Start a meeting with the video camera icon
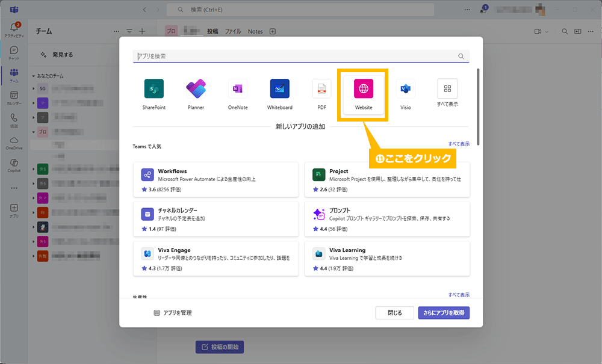 pos(538,31)
